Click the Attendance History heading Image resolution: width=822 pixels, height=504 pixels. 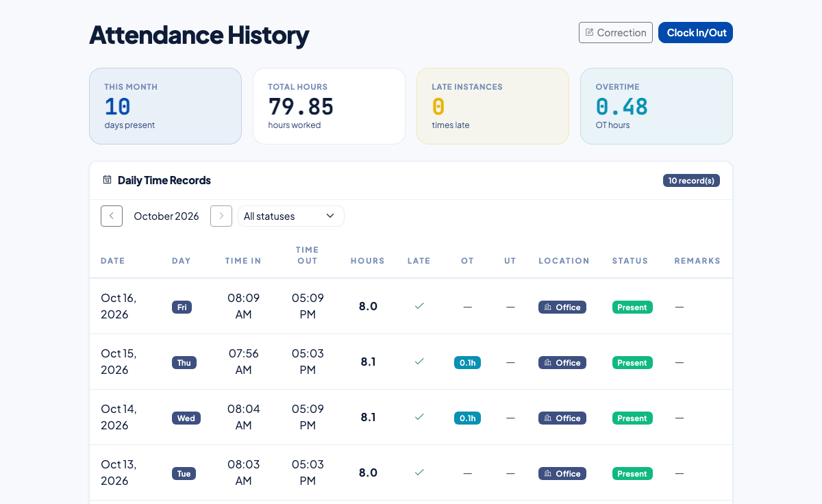(199, 34)
